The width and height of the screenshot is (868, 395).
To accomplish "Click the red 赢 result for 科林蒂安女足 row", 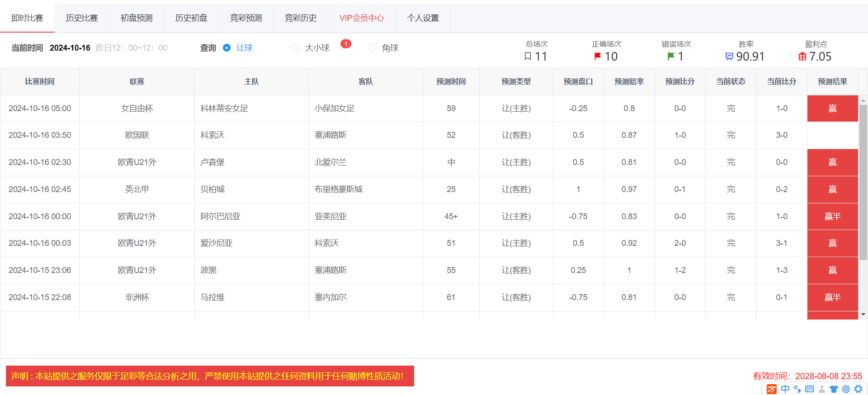I will (833, 108).
